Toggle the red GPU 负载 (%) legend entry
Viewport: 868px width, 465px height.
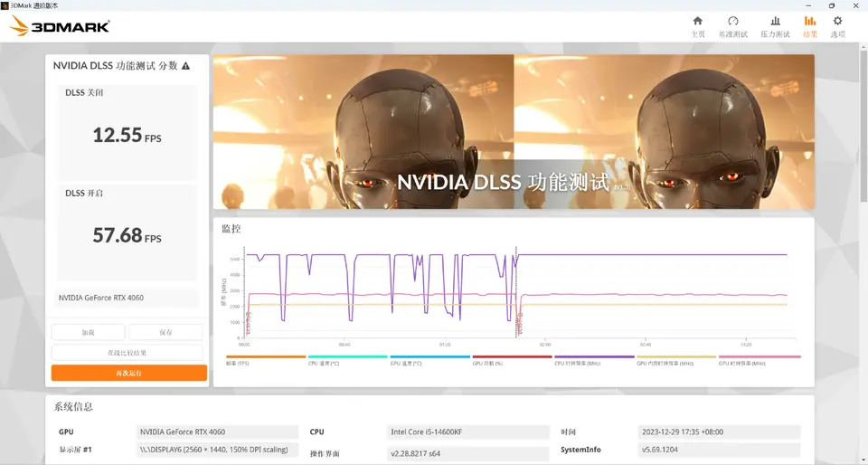[512, 360]
